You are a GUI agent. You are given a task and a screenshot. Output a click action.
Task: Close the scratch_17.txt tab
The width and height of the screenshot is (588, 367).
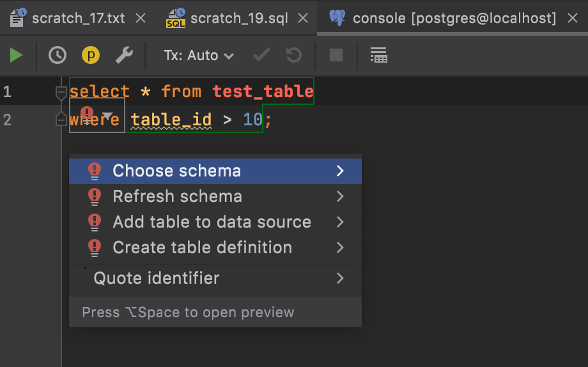tap(141, 18)
